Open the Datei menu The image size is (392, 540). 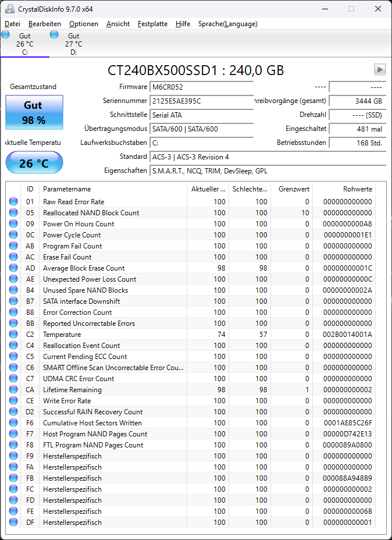click(12, 24)
